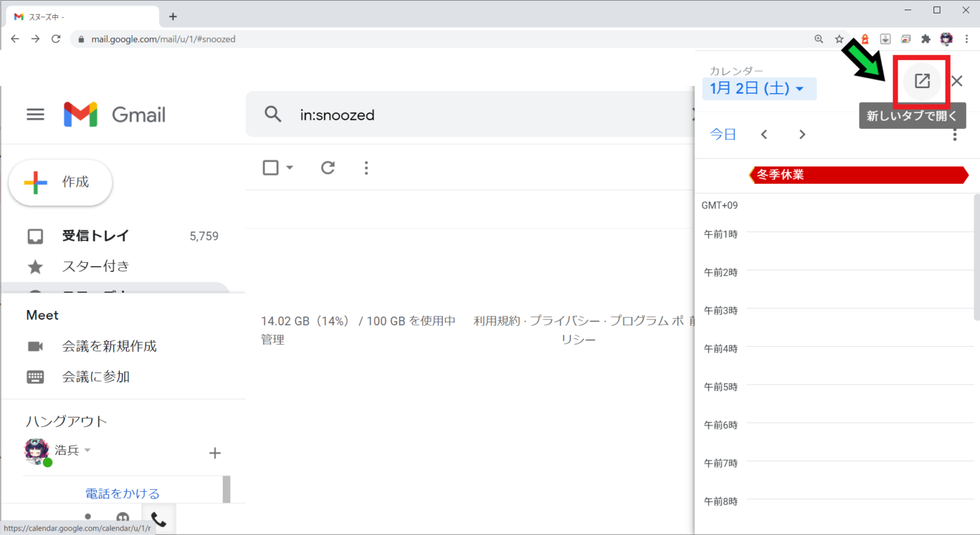Image resolution: width=980 pixels, height=535 pixels.
Task: Expand the 浩兵 Hangouts status dropdown
Action: [x=87, y=450]
